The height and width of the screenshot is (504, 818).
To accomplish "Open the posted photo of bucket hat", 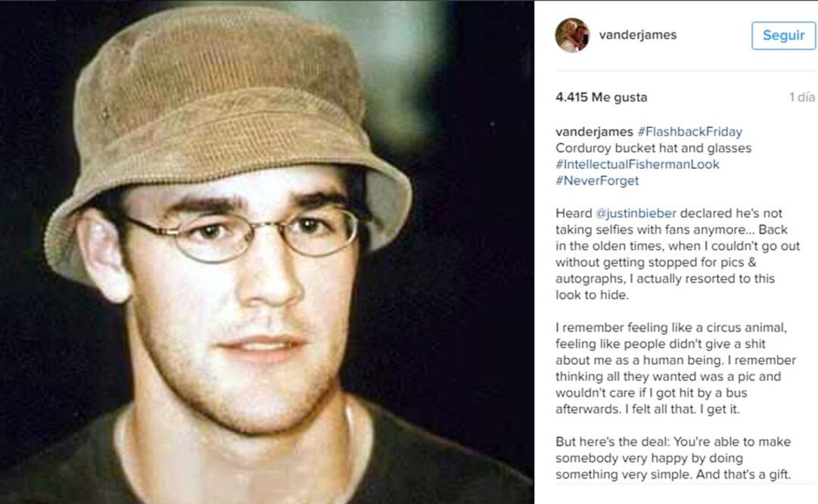I will point(266,252).
